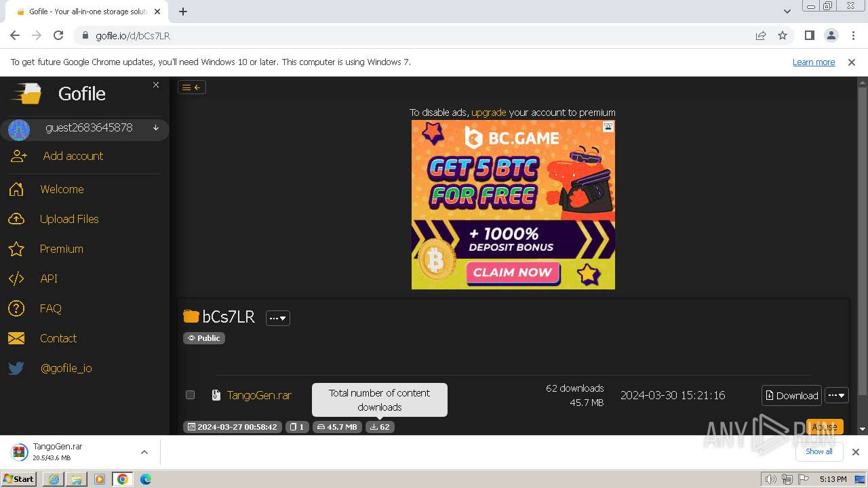Open the Twitter bird icon
The height and width of the screenshot is (488, 868).
(16, 368)
